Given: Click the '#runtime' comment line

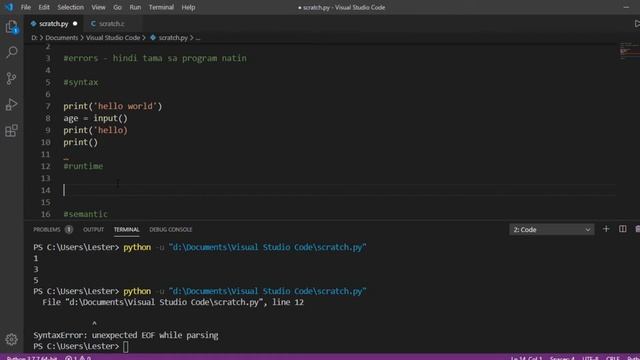Looking at the screenshot, I should point(83,166).
